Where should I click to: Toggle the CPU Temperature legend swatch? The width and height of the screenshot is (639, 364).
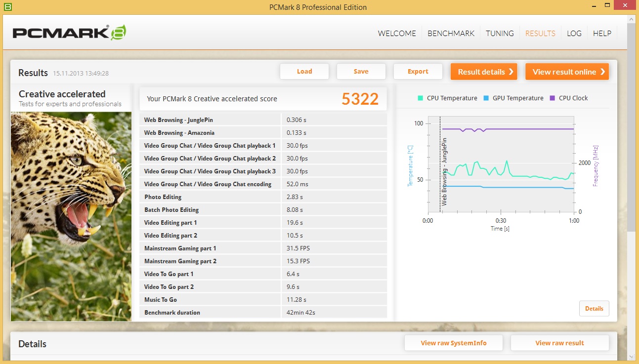click(x=421, y=98)
